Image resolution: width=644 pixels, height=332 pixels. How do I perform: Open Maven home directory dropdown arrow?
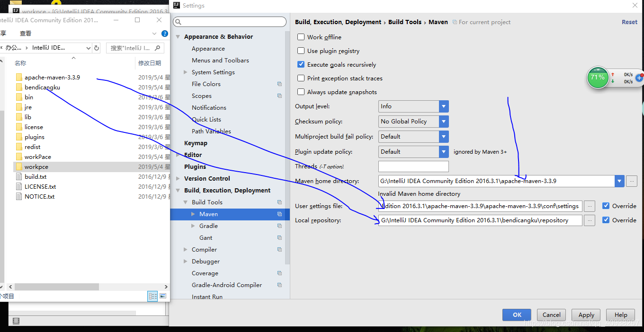pyautogui.click(x=619, y=181)
